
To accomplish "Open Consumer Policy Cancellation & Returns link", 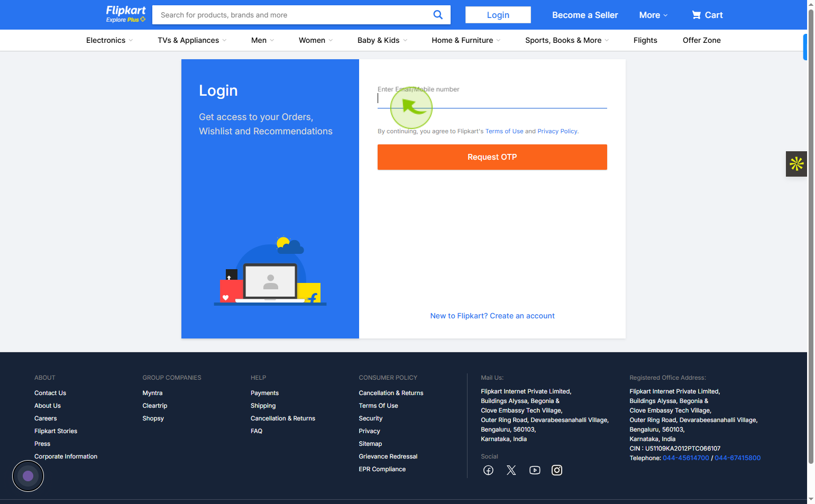I will coord(391,393).
